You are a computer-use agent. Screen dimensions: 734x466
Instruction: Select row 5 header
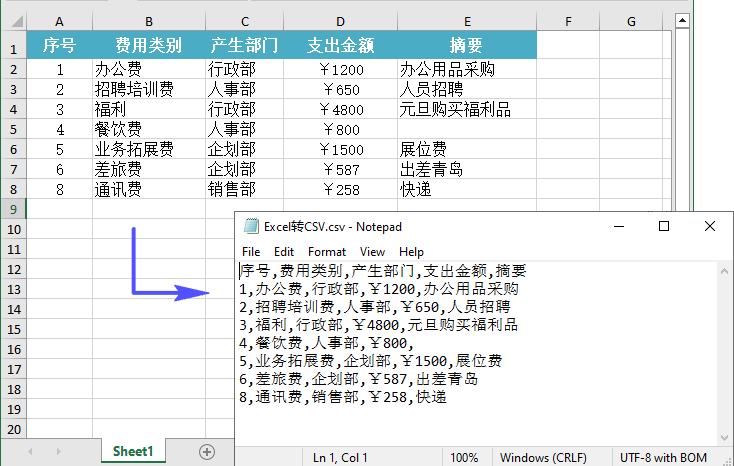pyautogui.click(x=13, y=129)
